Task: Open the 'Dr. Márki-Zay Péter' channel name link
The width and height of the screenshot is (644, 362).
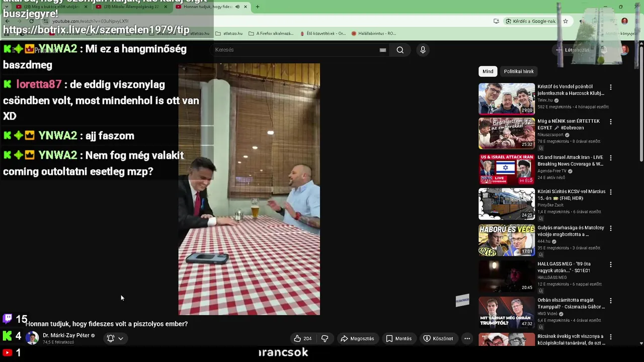Action: click(x=66, y=335)
